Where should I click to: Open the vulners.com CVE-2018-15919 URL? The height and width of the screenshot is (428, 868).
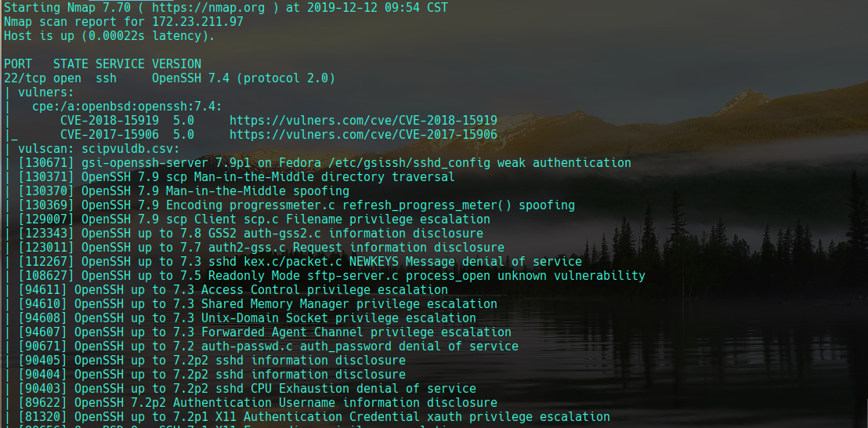pyautogui.click(x=363, y=120)
